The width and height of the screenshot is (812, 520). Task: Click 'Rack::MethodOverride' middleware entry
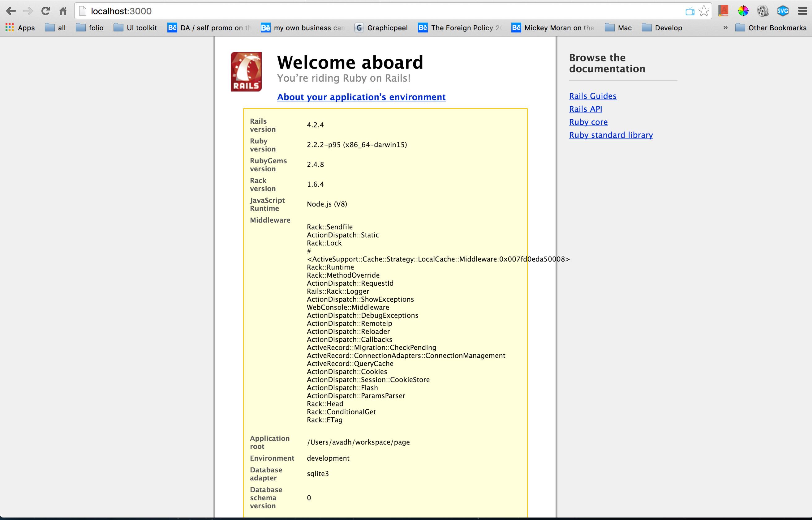coord(343,275)
